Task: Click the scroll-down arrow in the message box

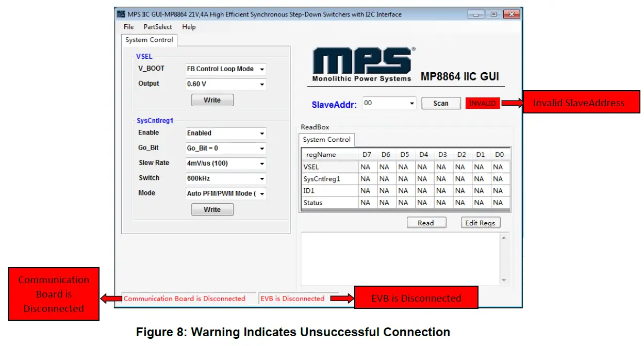Action: coord(504,281)
